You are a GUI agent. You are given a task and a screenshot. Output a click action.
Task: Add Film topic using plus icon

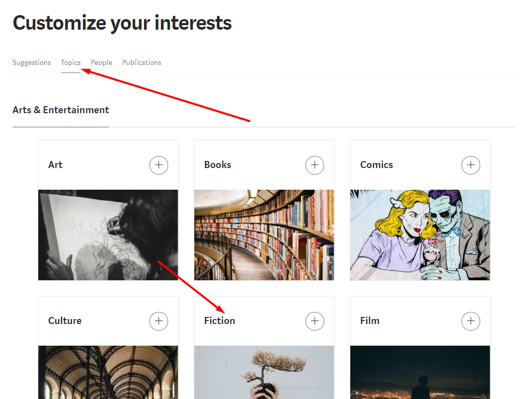[471, 321]
